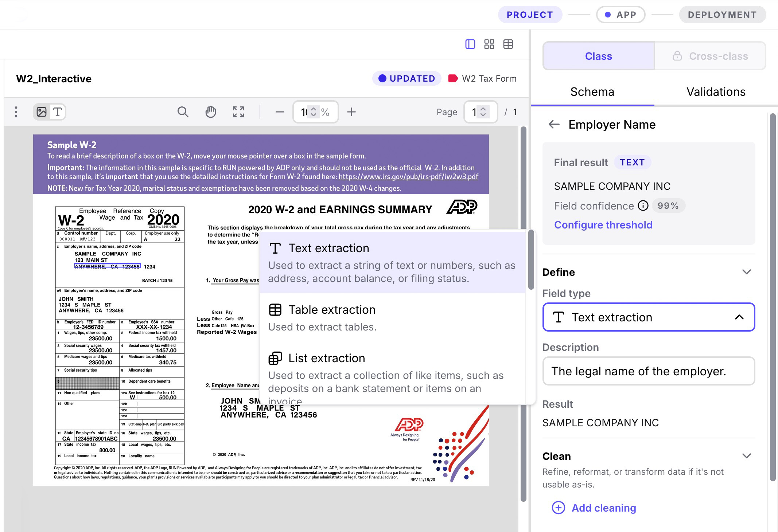Viewport: 778px width, 532px height.
Task: Collapse the Define section chevron
Action: point(746,272)
